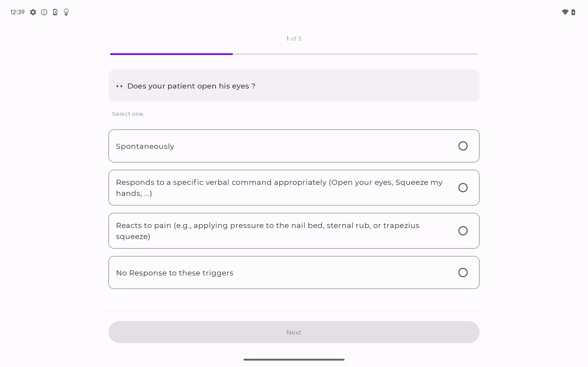Tap the purple progress bar segment
The image size is (588, 367).
[x=171, y=54]
